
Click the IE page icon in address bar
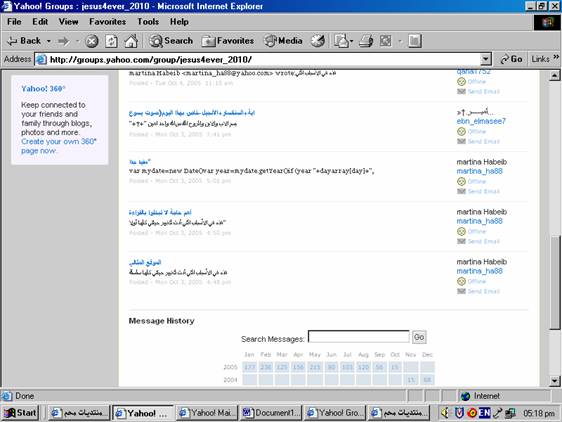click(x=42, y=60)
